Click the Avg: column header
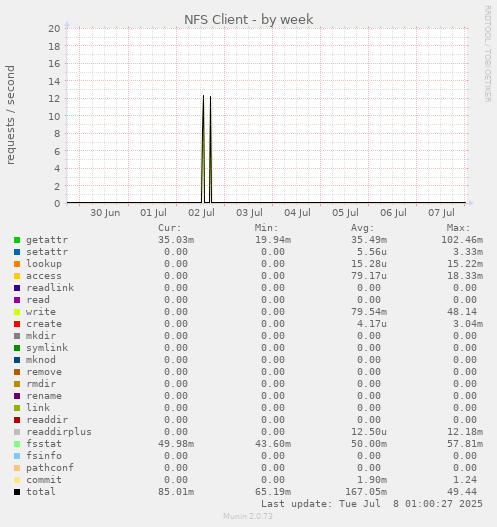This screenshot has width=497, height=527. tap(363, 228)
